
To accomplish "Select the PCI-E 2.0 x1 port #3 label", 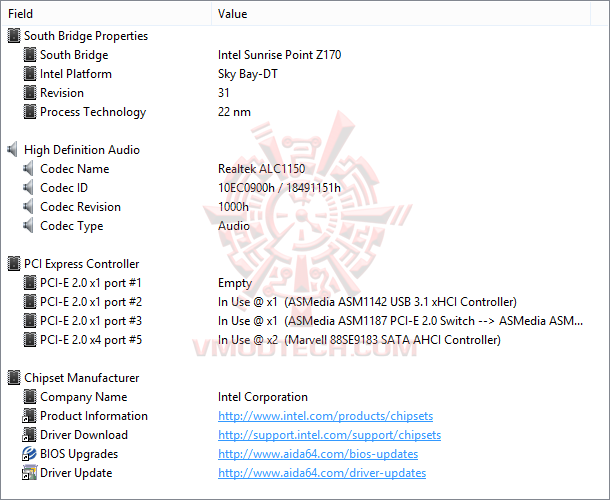I will point(91,321).
